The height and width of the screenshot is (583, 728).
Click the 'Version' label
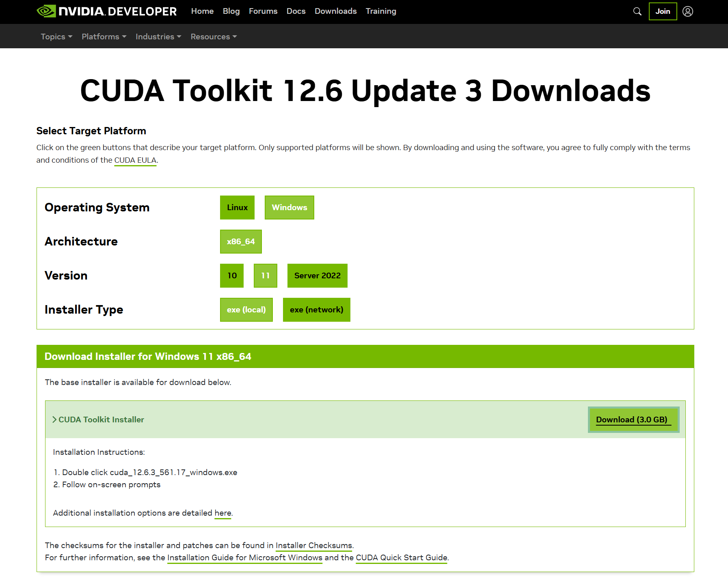pyautogui.click(x=66, y=275)
